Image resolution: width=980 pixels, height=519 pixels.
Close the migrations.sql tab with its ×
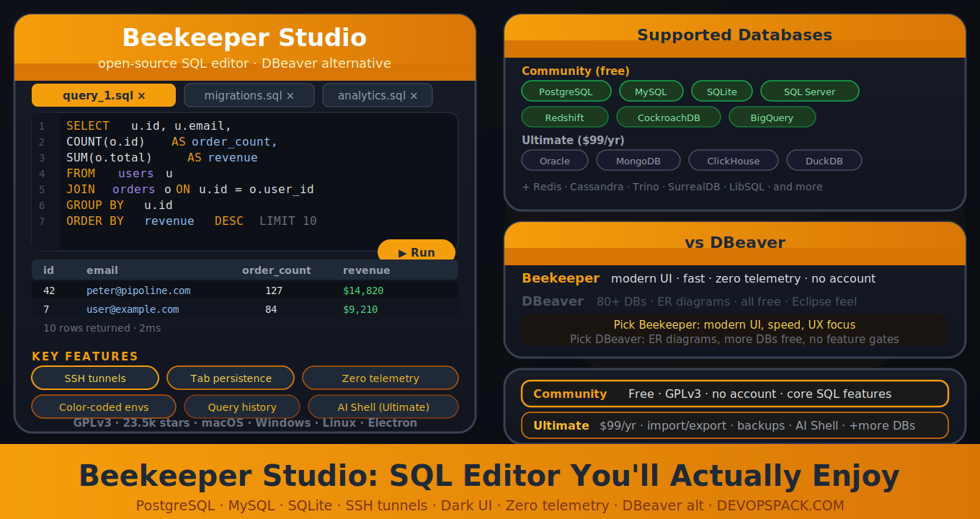290,96
